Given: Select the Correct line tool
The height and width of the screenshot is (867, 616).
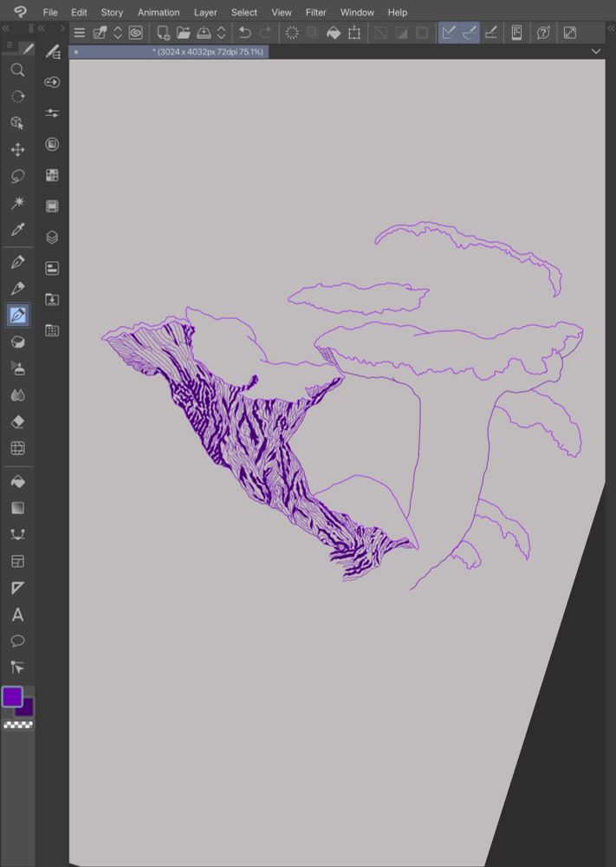Looking at the screenshot, I should pyautogui.click(x=17, y=668).
